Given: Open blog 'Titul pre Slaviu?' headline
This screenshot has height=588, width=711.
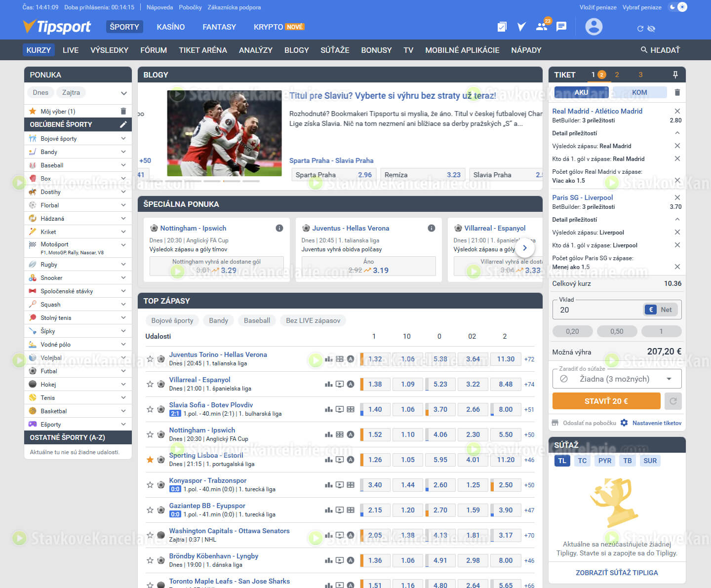Looking at the screenshot, I should pos(393,96).
